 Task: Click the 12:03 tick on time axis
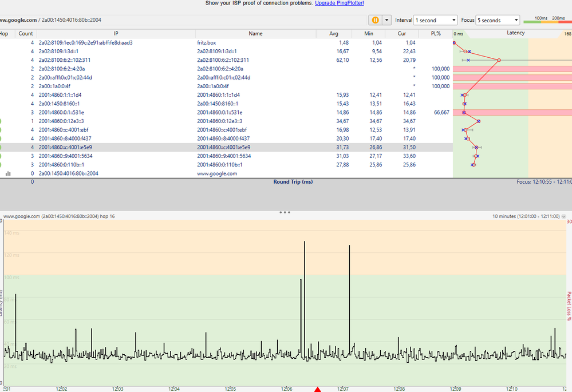point(118,389)
